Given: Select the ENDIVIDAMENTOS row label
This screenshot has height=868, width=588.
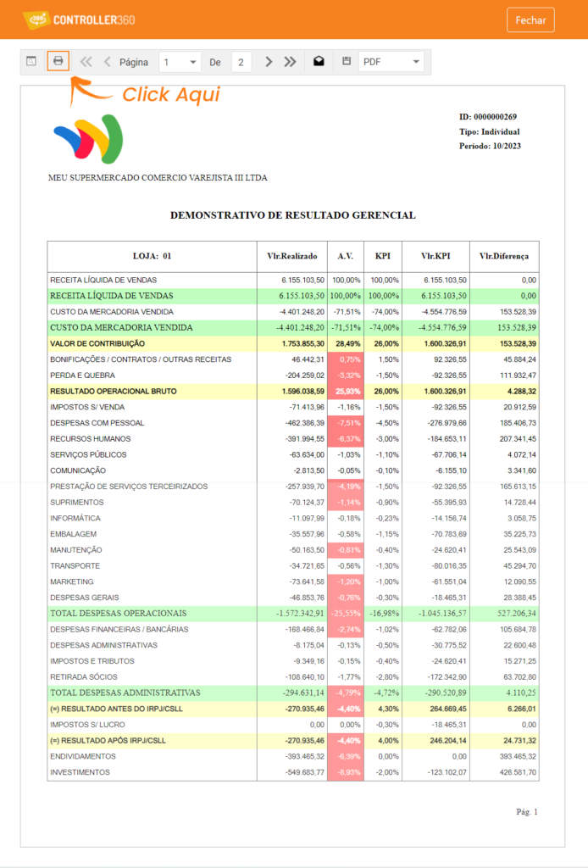Looking at the screenshot, I should 83,757.
